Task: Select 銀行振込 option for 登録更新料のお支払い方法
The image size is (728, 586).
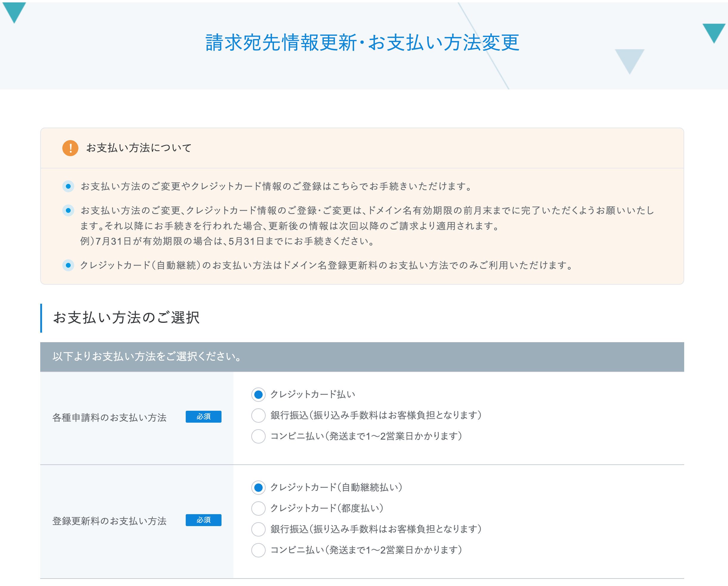Action: point(258,529)
